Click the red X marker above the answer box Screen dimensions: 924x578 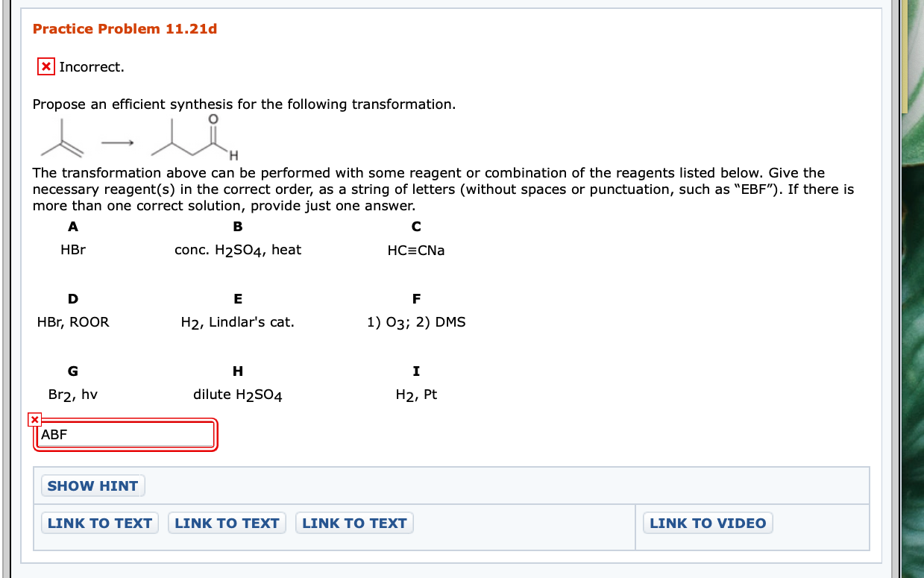click(x=34, y=419)
